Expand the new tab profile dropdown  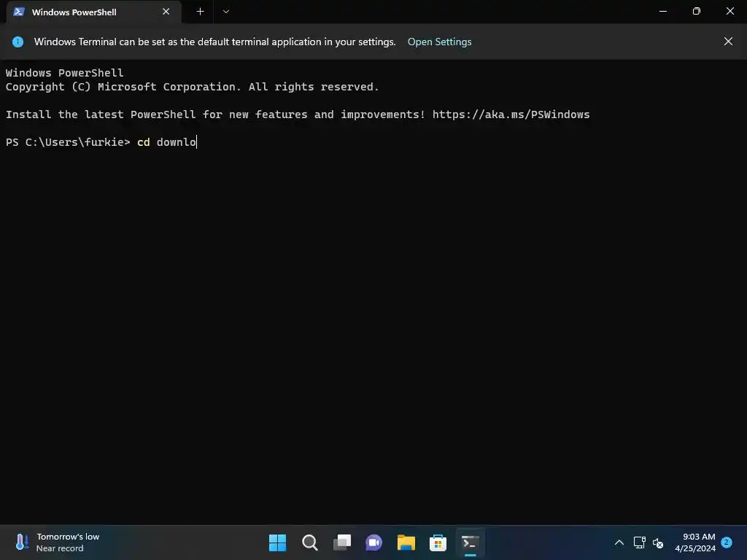226,12
